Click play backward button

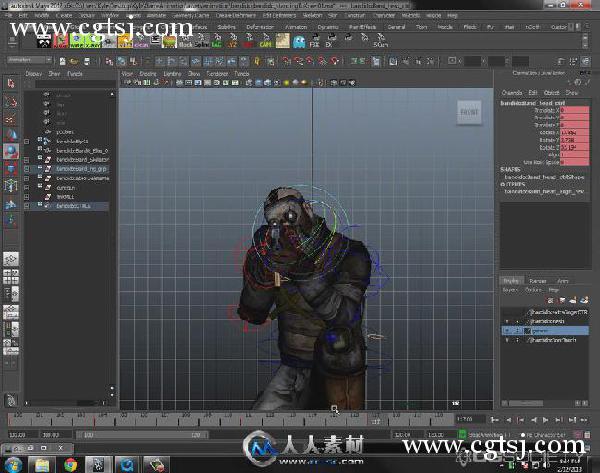(x=534, y=420)
